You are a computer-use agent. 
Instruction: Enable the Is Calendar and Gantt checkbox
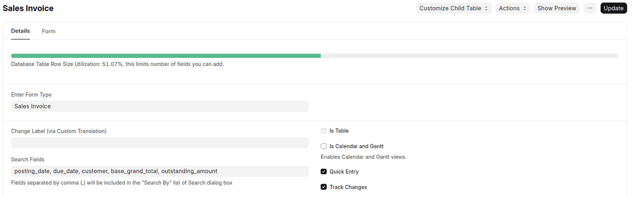[x=324, y=146]
